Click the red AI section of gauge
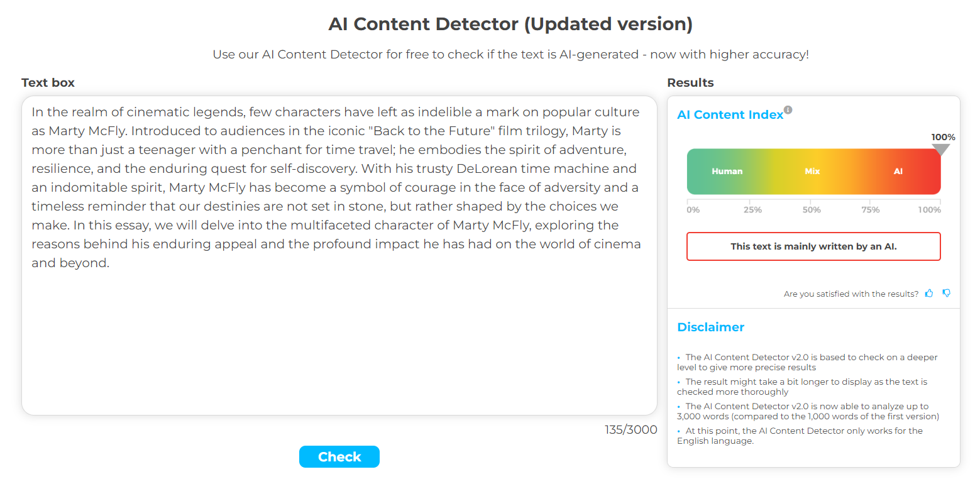Image resolution: width=980 pixels, height=479 pixels. (898, 171)
